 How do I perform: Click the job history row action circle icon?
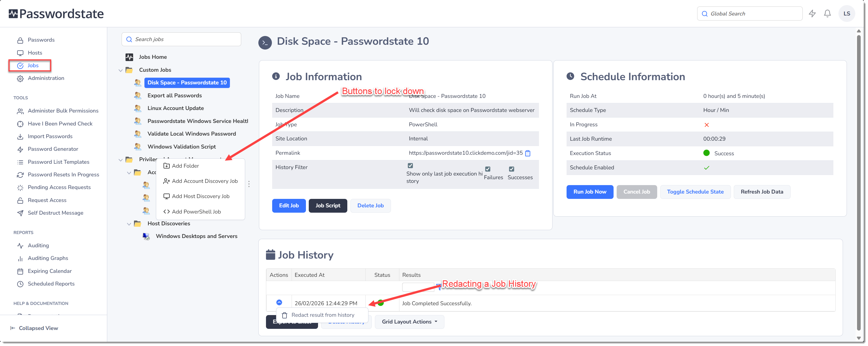click(x=279, y=303)
